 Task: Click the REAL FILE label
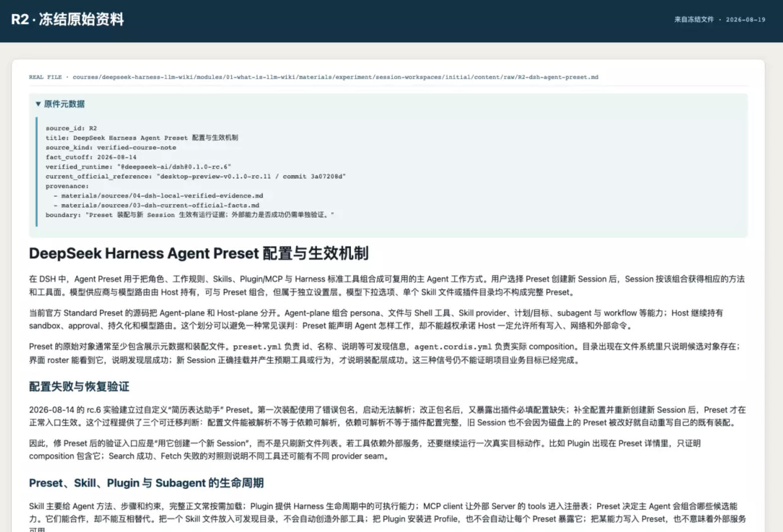(45, 77)
